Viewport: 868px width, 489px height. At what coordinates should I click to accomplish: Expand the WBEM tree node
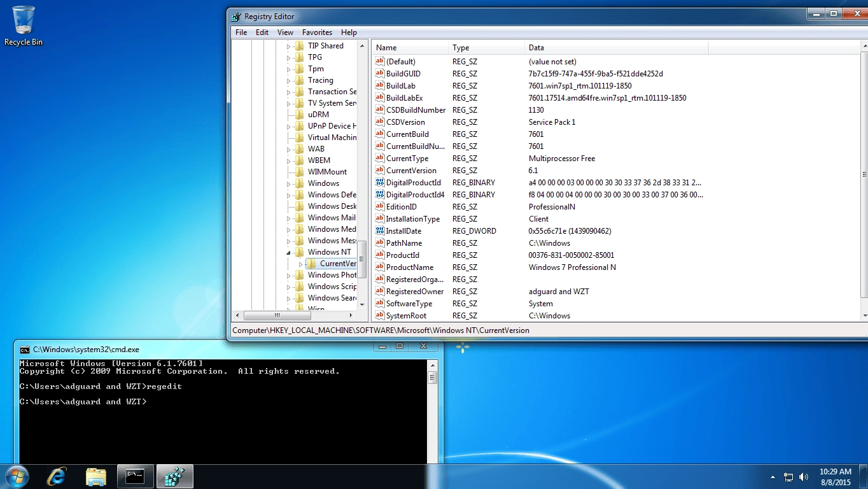coord(288,161)
